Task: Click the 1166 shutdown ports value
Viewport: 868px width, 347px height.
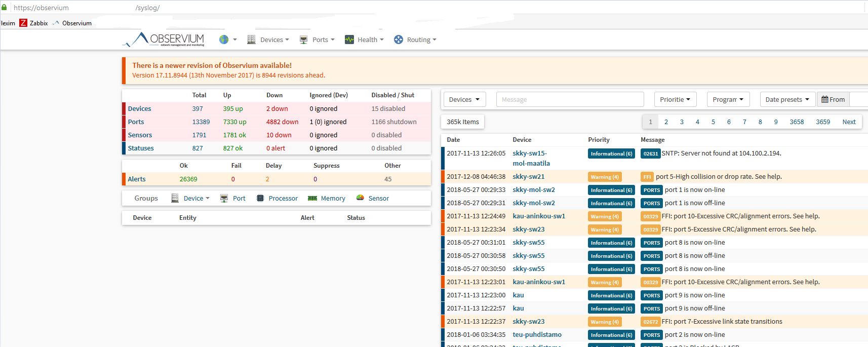Action: click(x=394, y=122)
